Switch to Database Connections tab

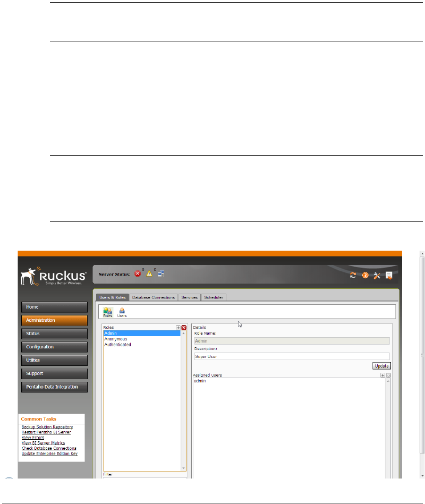154,297
